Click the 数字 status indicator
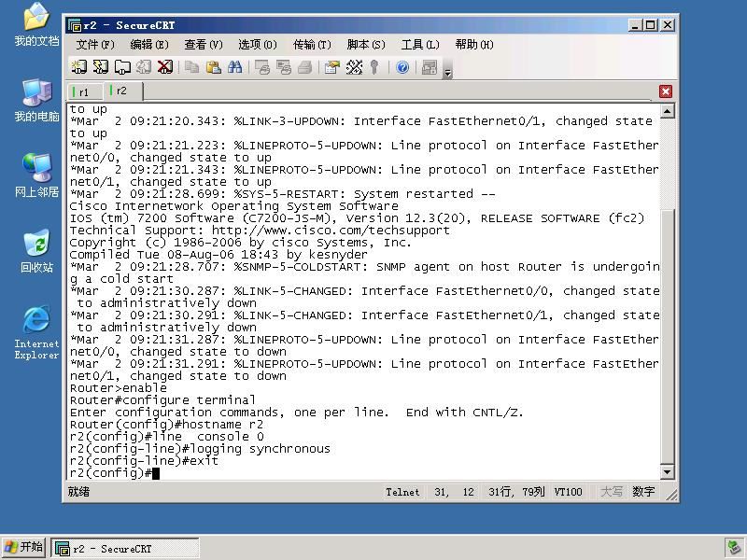The image size is (747, 560). (643, 492)
